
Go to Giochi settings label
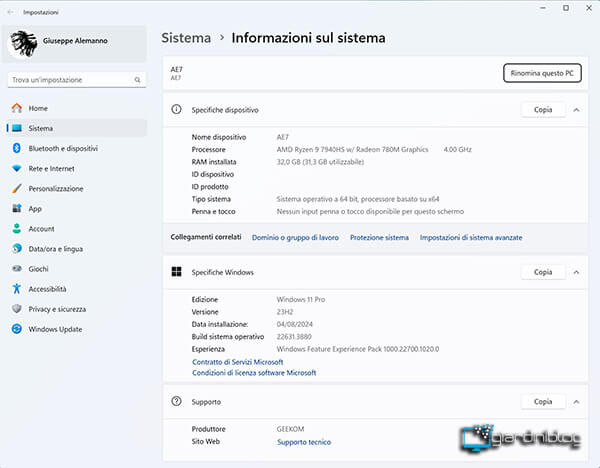(38, 269)
